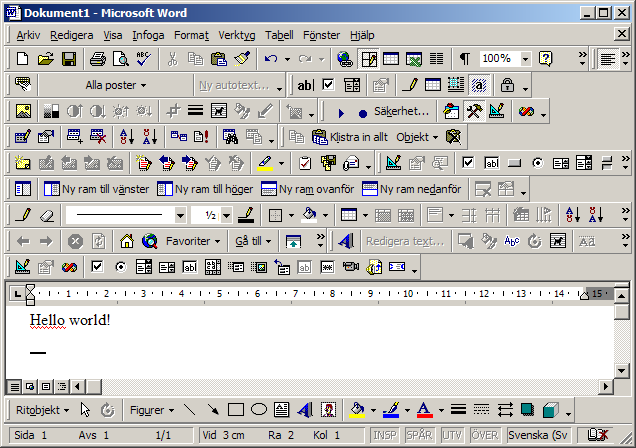Undo the last action

[x=271, y=59]
